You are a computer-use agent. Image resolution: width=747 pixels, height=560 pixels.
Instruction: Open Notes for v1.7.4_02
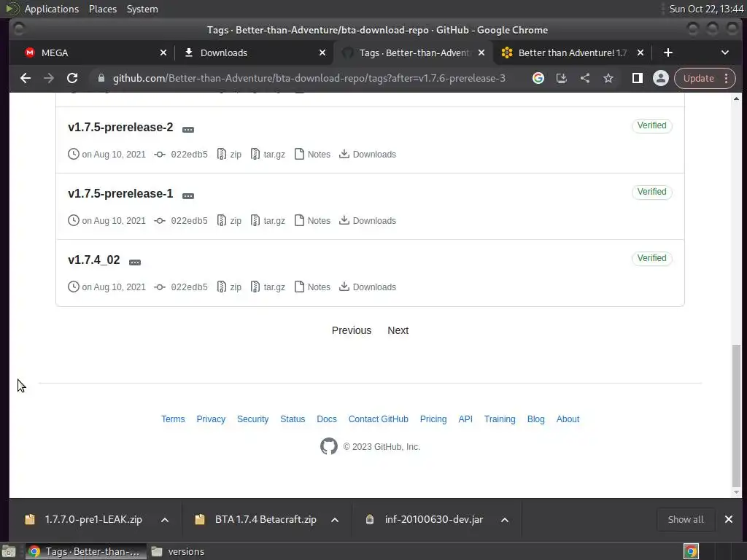pyautogui.click(x=312, y=287)
